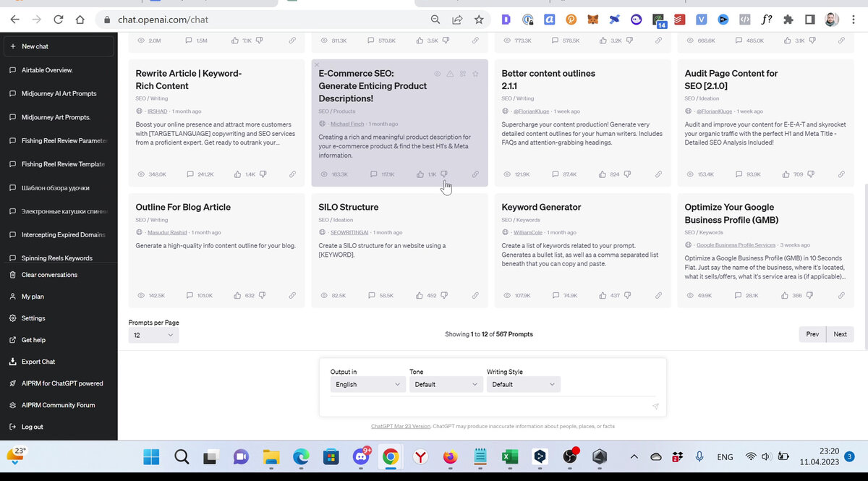Show hidden system tray icons chevron
Screen dimensions: 868x481
[x=634, y=457]
